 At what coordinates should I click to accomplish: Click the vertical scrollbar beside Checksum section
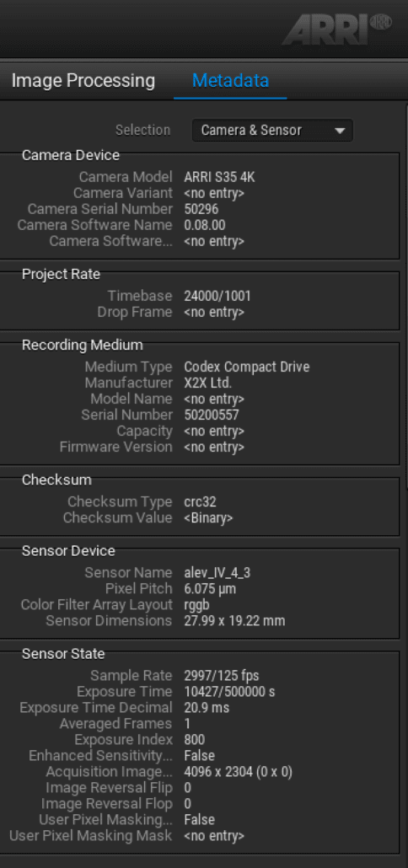coord(405,506)
